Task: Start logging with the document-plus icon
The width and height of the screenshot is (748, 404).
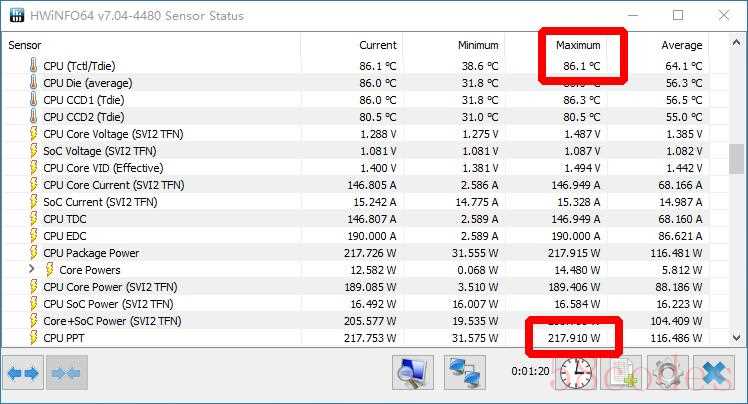Action: pos(622,373)
